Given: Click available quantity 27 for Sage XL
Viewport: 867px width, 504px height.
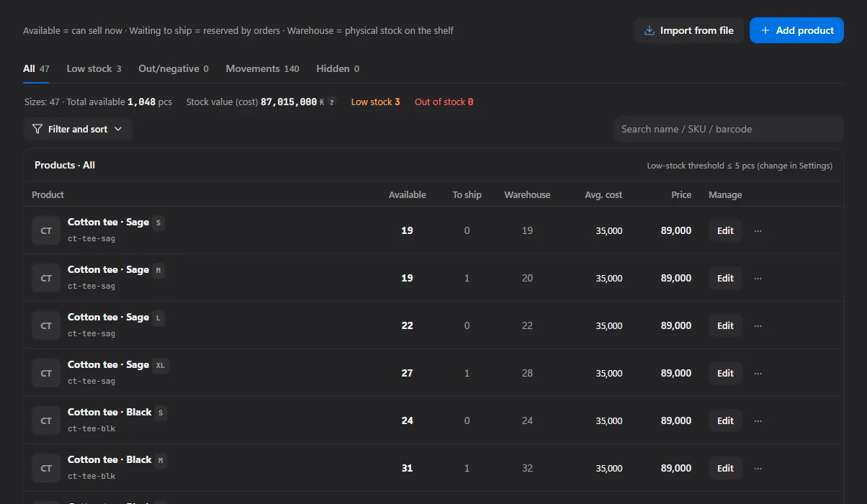Looking at the screenshot, I should point(408,373).
